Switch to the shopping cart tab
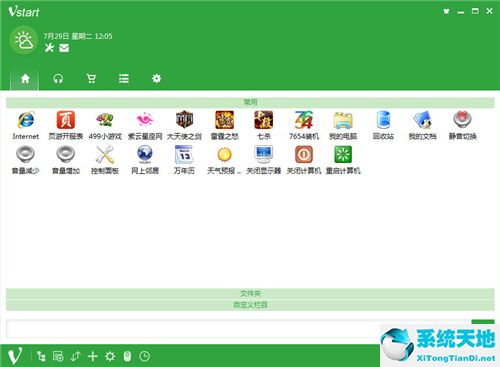The image size is (500, 367). 91,79
